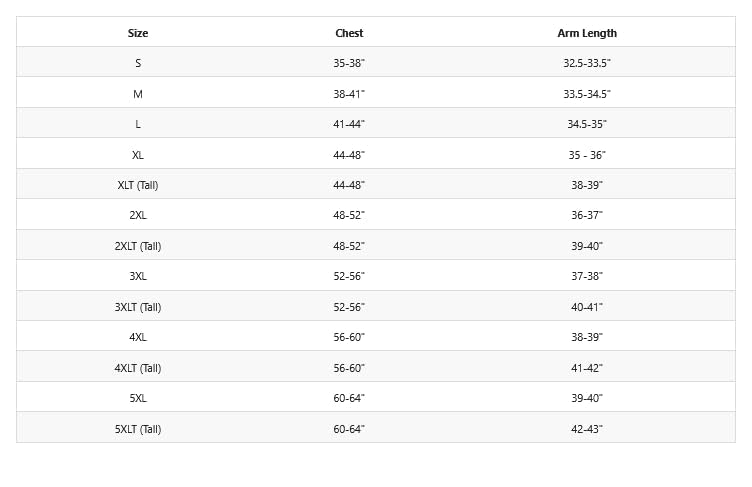The width and height of the screenshot is (752, 487).
Task: Select the 35 - 36" arm length cell
Action: pyautogui.click(x=587, y=155)
